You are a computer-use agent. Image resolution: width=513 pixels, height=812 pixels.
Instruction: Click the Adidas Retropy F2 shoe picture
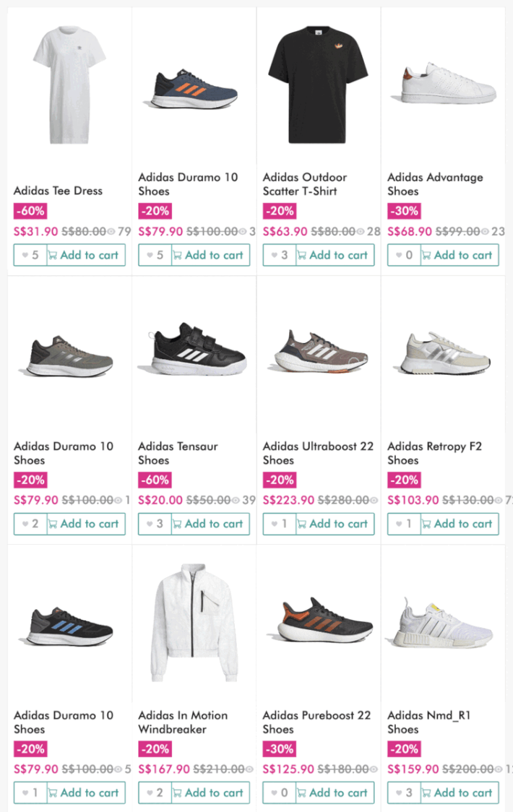(443, 354)
